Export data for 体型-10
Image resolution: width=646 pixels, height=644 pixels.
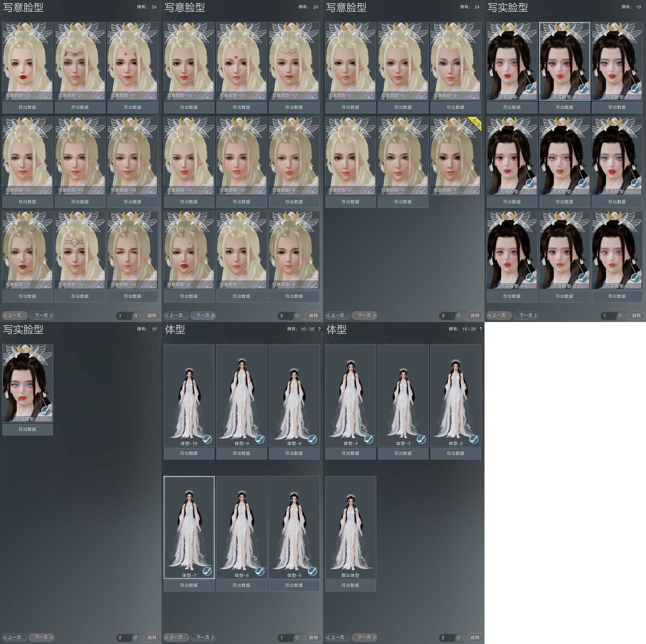click(189, 454)
